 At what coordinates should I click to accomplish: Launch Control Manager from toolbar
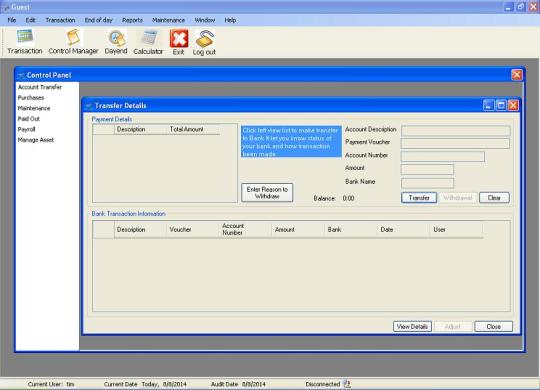[73, 37]
